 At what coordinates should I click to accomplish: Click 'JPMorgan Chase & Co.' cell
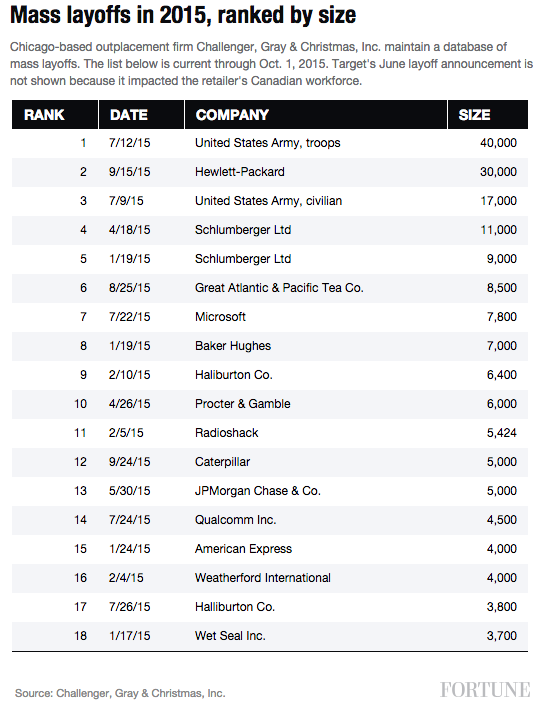pos(258,491)
